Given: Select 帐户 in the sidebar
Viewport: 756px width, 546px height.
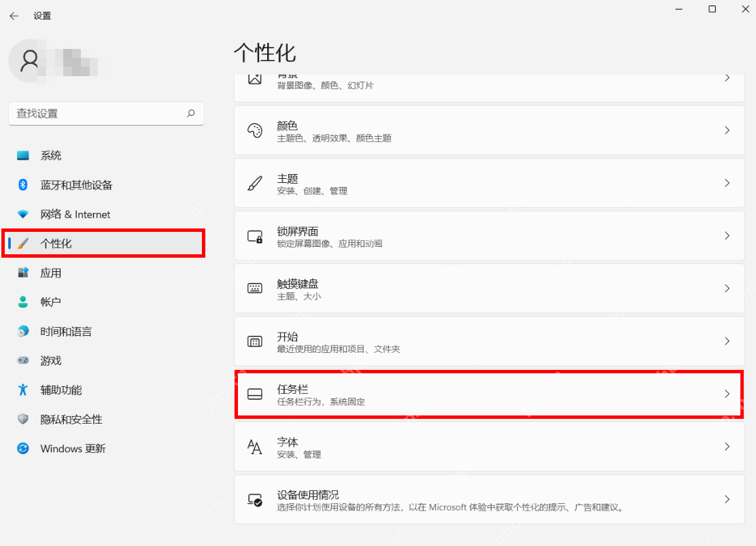Looking at the screenshot, I should click(106, 302).
